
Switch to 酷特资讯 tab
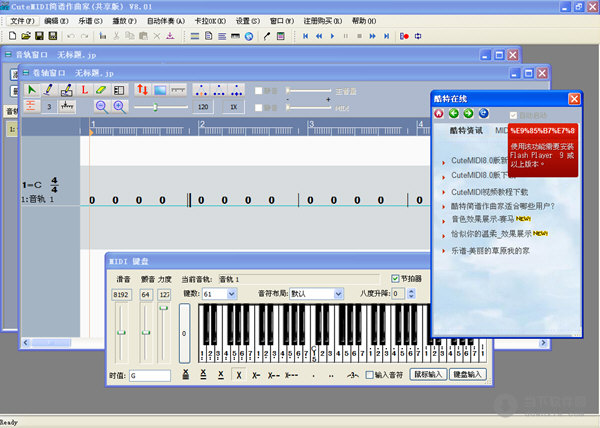pyautogui.click(x=466, y=130)
